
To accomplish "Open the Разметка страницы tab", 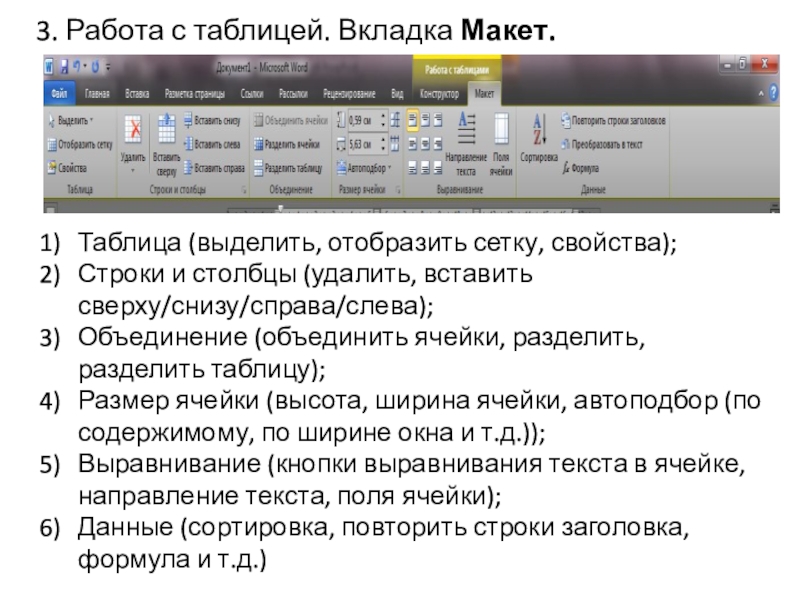I will pyautogui.click(x=194, y=93).
